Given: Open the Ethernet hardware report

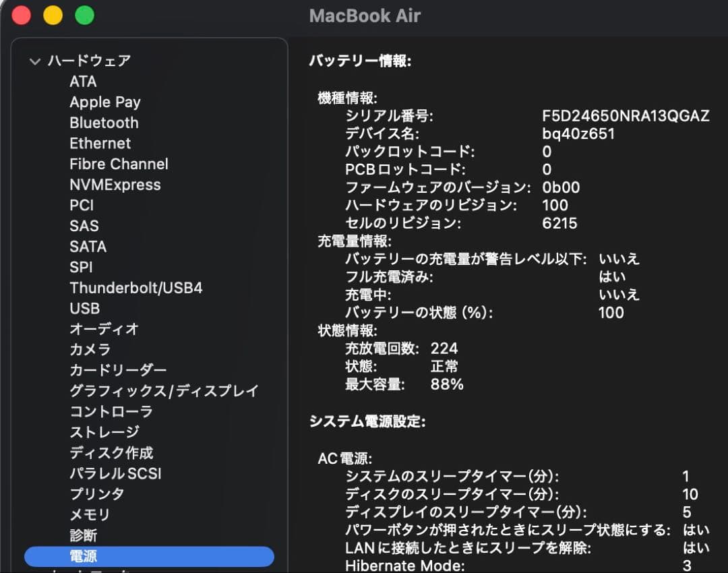Looking at the screenshot, I should tap(100, 143).
